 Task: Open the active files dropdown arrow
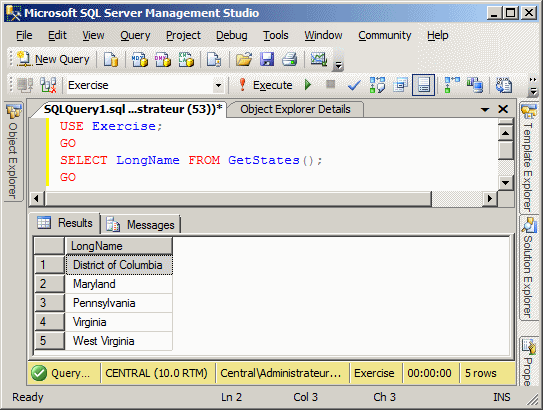tap(485, 110)
